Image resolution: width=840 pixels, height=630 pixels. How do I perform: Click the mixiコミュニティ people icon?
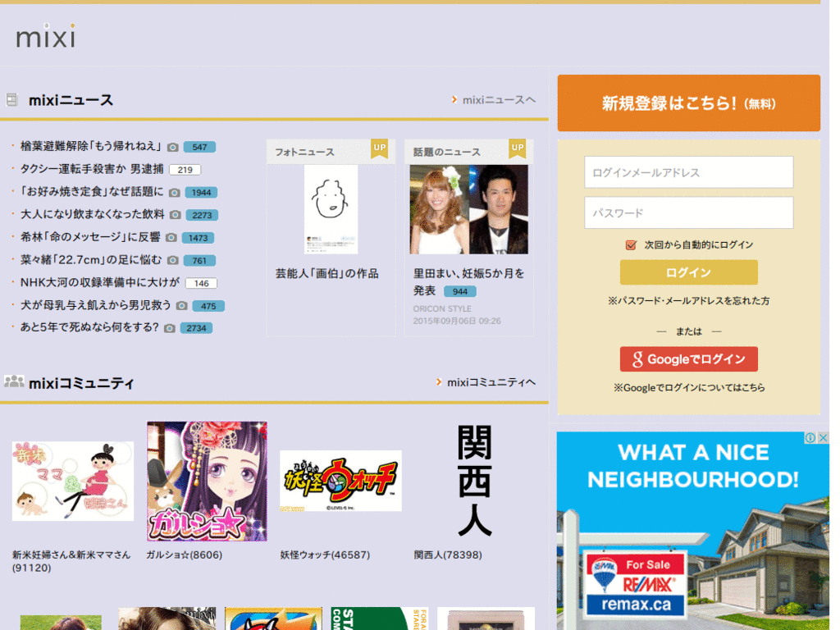14,381
